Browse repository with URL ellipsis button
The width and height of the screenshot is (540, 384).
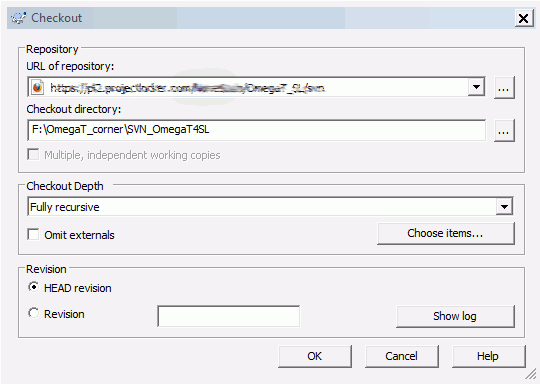pos(504,88)
